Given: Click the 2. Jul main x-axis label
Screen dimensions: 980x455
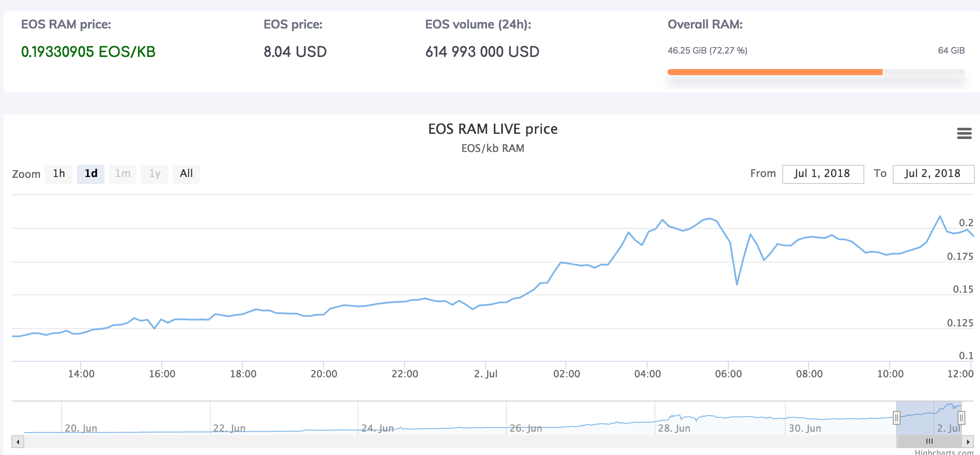Looking at the screenshot, I should (486, 374).
